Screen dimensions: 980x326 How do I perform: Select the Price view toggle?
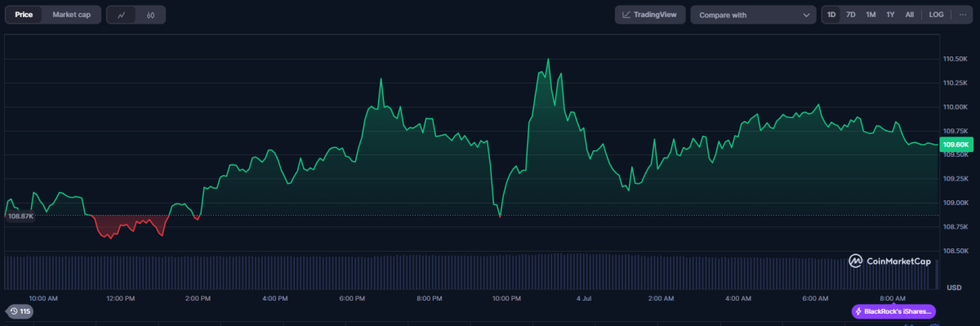[x=24, y=15]
